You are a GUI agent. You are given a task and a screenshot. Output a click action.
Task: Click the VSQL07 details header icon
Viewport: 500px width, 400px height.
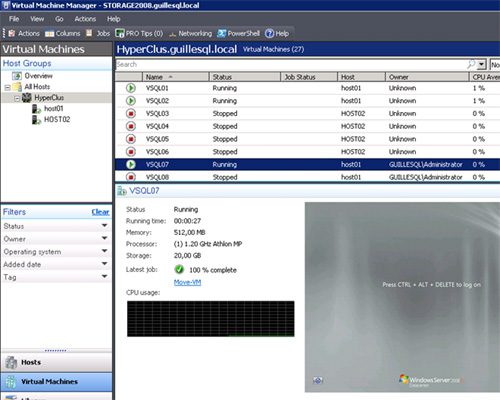coord(122,191)
